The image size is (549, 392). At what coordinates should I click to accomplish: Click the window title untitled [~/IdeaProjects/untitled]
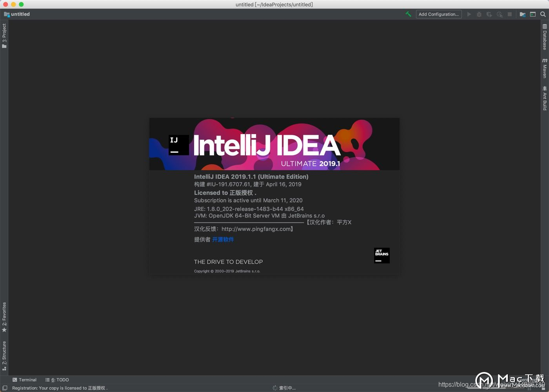pos(274,5)
